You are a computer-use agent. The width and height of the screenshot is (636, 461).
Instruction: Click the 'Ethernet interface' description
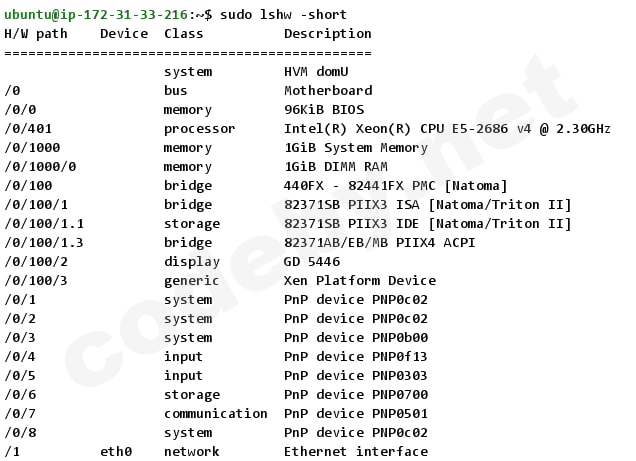(x=356, y=451)
